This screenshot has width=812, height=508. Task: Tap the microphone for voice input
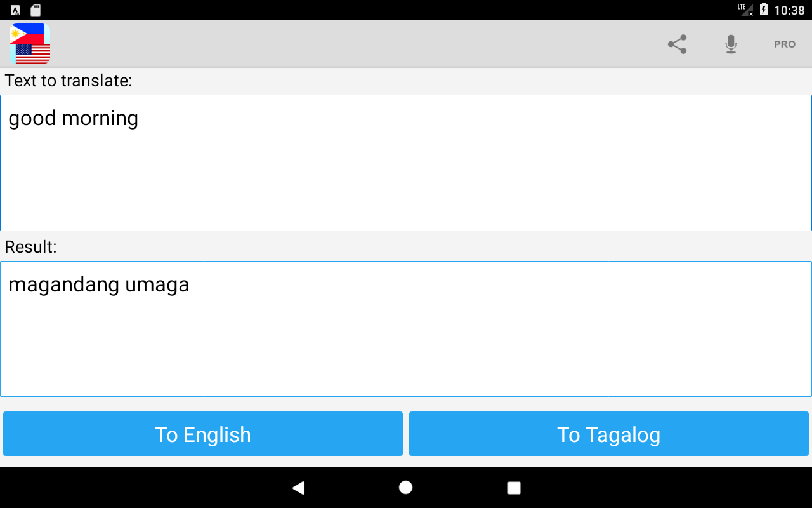(x=730, y=44)
